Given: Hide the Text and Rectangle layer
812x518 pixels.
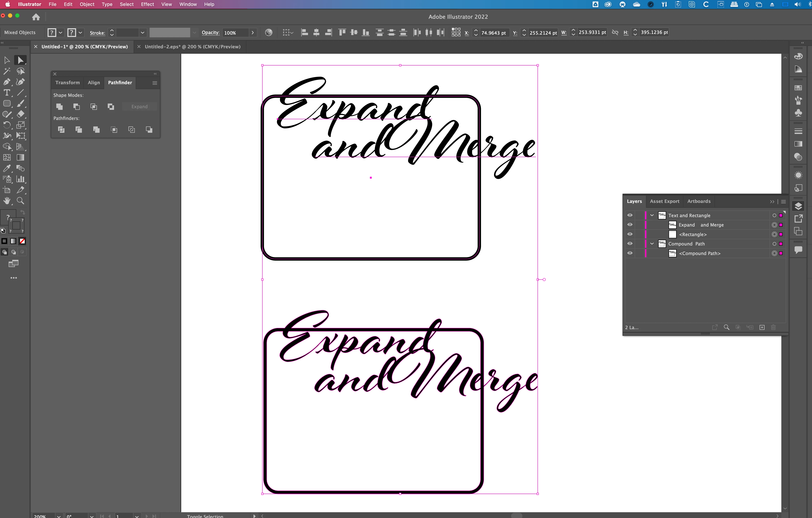Looking at the screenshot, I should [x=630, y=215].
